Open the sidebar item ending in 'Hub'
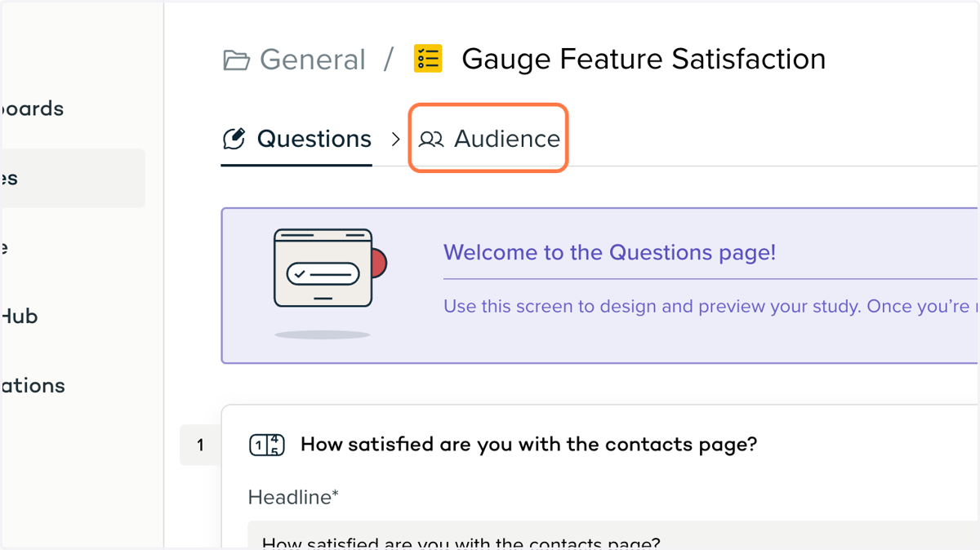The width and height of the screenshot is (980, 550). click(x=19, y=317)
